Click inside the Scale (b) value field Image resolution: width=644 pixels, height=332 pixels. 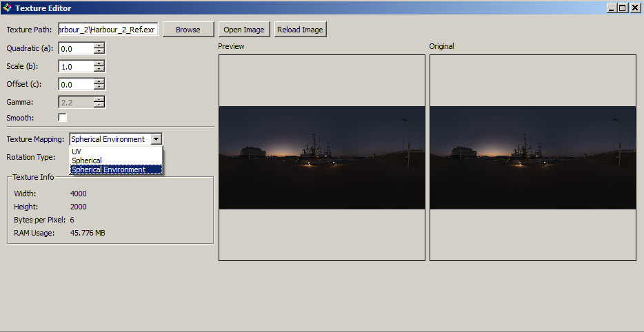pos(76,67)
